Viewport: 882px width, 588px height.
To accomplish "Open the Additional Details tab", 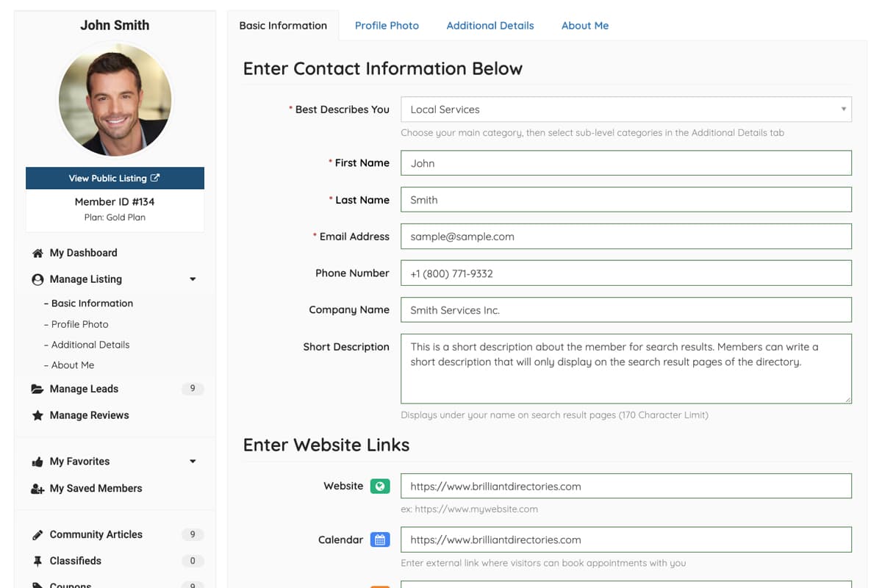I will point(490,25).
